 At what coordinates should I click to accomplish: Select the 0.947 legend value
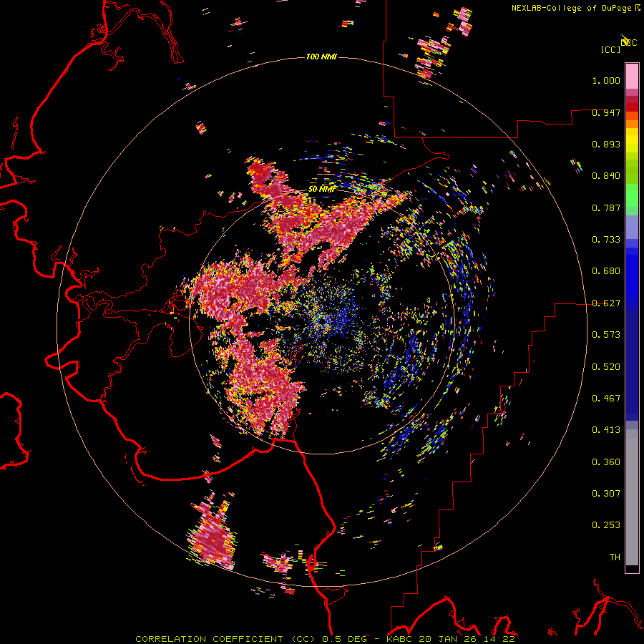point(606,112)
